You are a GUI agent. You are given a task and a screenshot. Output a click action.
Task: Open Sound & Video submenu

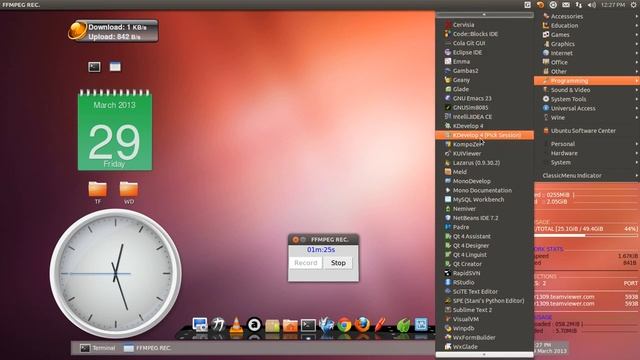(x=587, y=90)
